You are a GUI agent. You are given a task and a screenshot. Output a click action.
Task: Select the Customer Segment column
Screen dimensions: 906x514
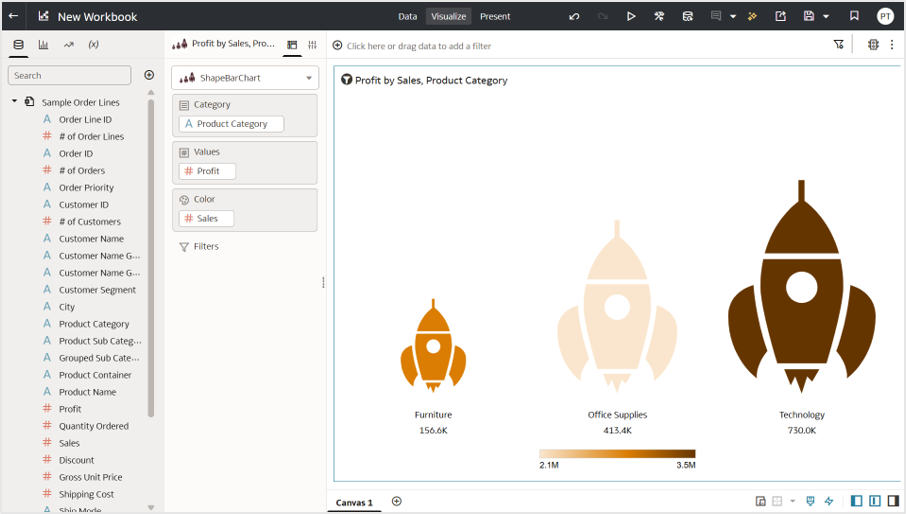[x=97, y=290]
